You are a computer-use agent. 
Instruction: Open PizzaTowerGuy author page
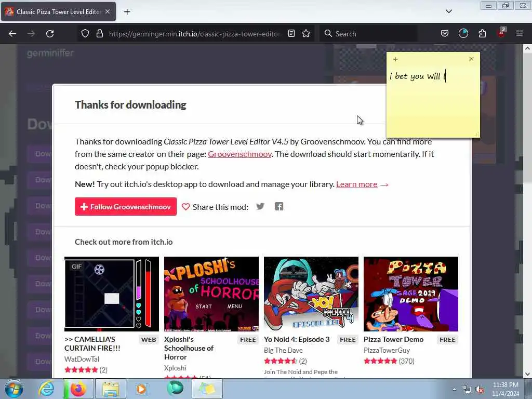(387, 350)
